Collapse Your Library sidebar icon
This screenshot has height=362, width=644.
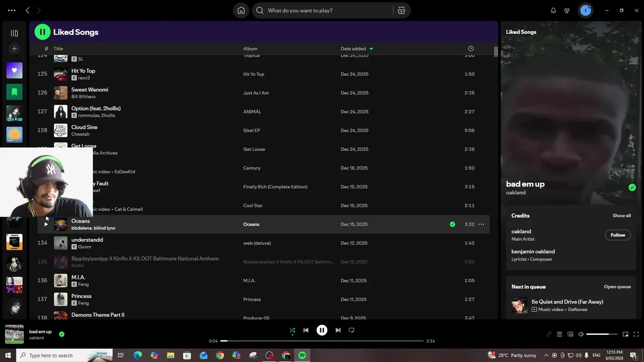[x=14, y=33]
